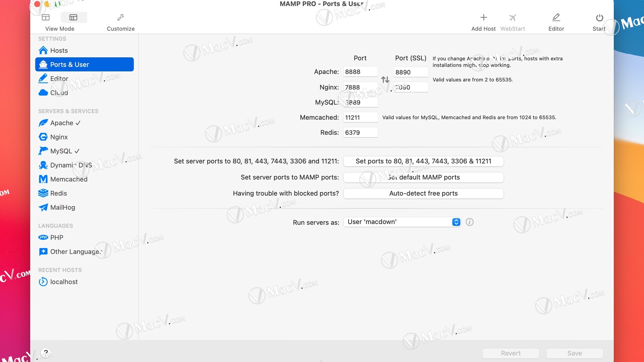Click 'Set default MAMP ports' button
This screenshot has width=644, height=362.
pyautogui.click(x=423, y=177)
